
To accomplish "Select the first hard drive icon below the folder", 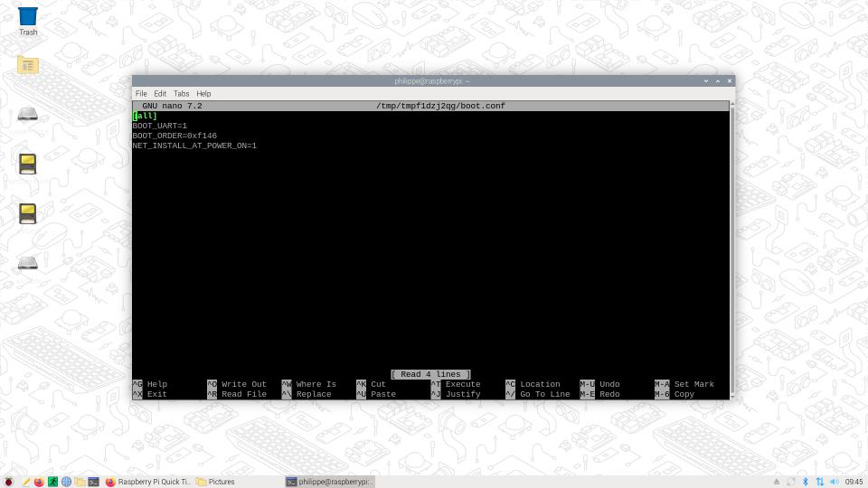I will click(x=28, y=115).
